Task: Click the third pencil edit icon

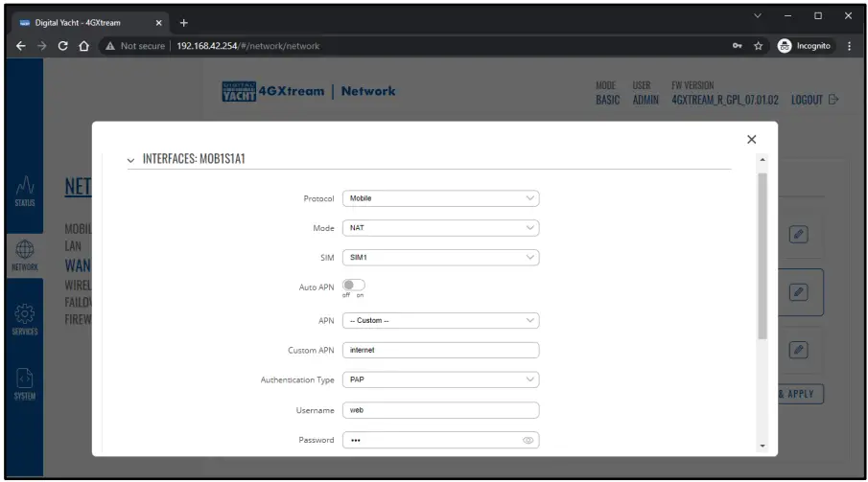Action: (798, 350)
